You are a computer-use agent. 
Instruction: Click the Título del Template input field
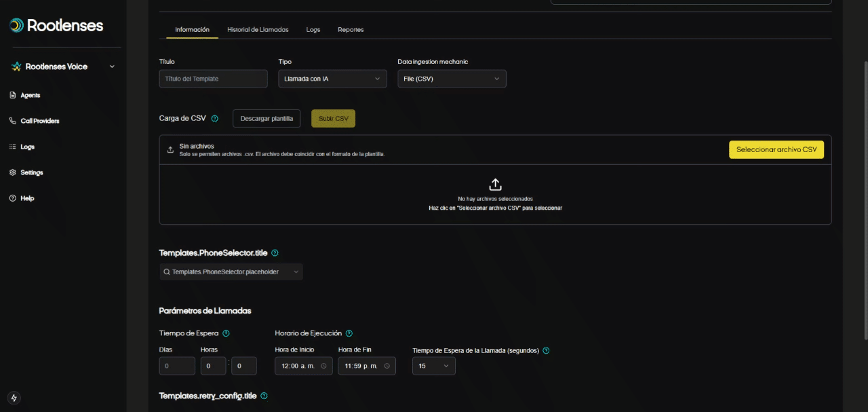tap(213, 79)
